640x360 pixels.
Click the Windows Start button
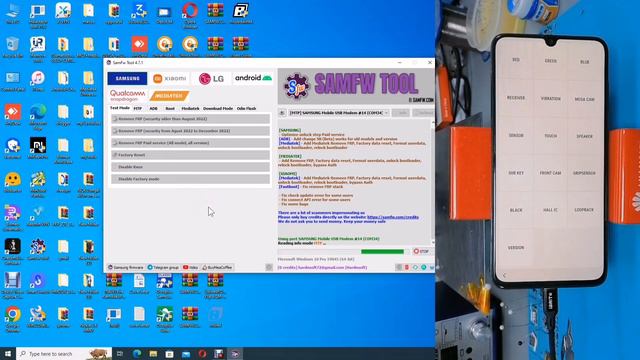8,353
